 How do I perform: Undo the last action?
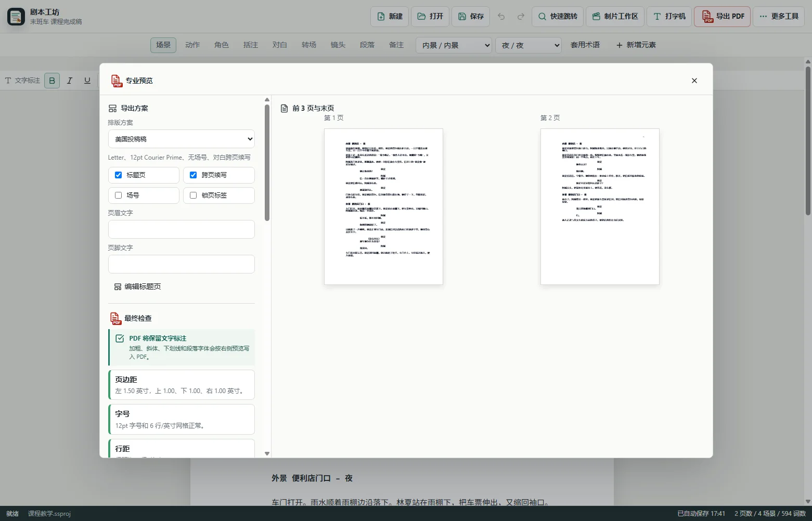tap(501, 17)
